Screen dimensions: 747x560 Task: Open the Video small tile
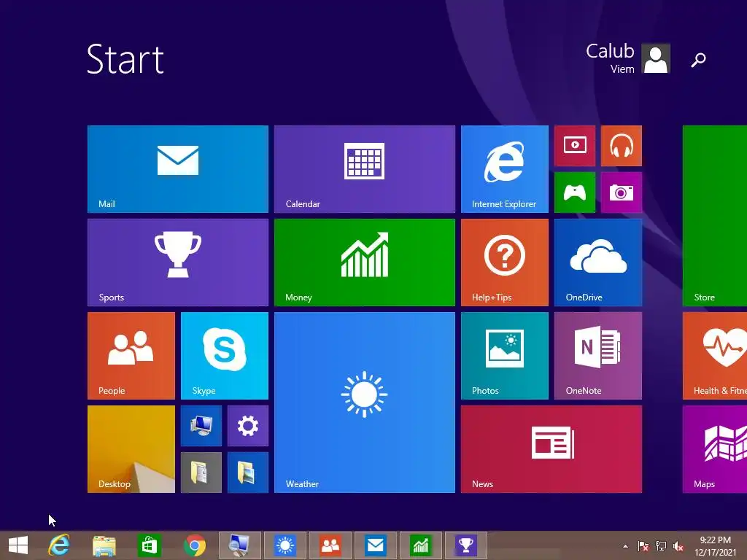click(x=575, y=146)
